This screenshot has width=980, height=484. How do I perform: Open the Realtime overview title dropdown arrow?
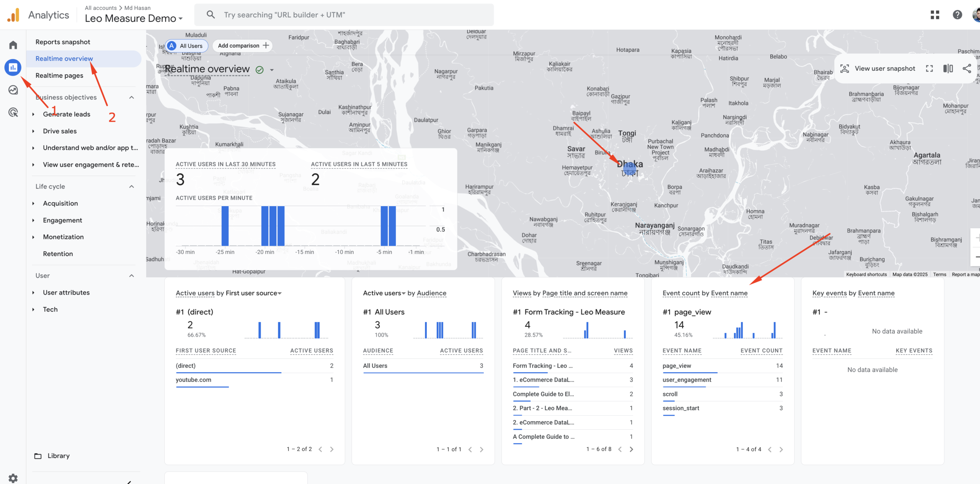(x=272, y=70)
